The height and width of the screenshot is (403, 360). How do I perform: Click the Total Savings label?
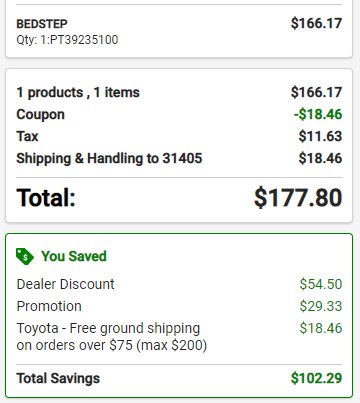point(58,378)
